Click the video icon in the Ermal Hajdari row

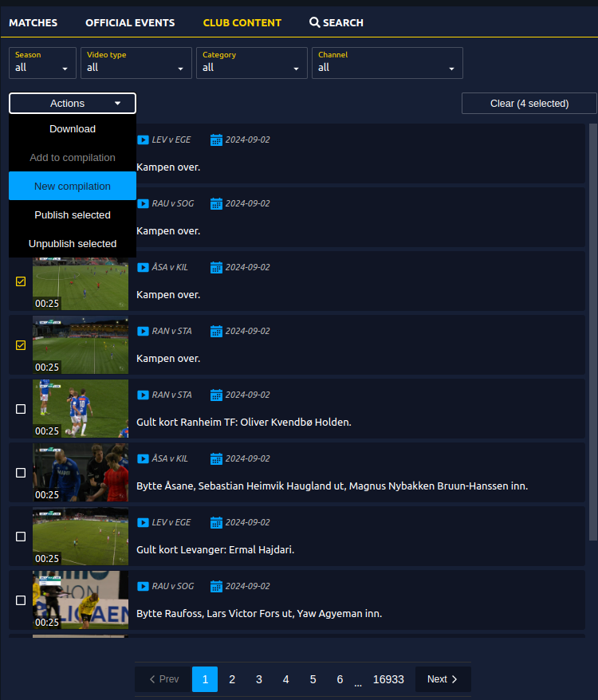pos(143,523)
